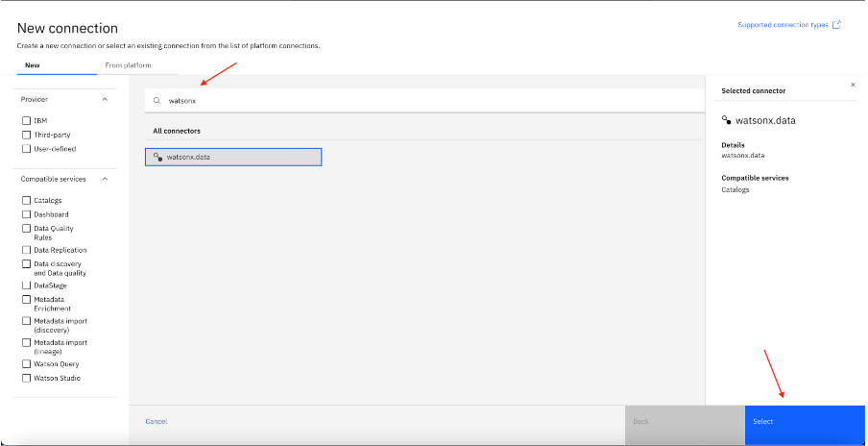The image size is (868, 446).
Task: Click the search magnifier icon
Action: (157, 100)
